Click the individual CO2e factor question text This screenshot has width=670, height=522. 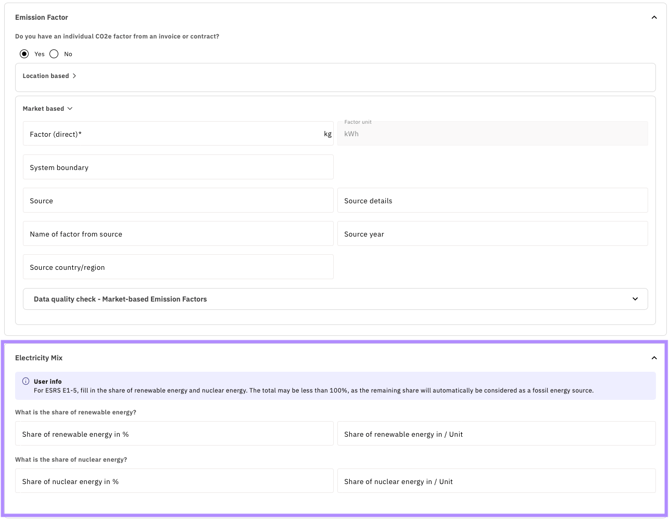[x=117, y=36]
